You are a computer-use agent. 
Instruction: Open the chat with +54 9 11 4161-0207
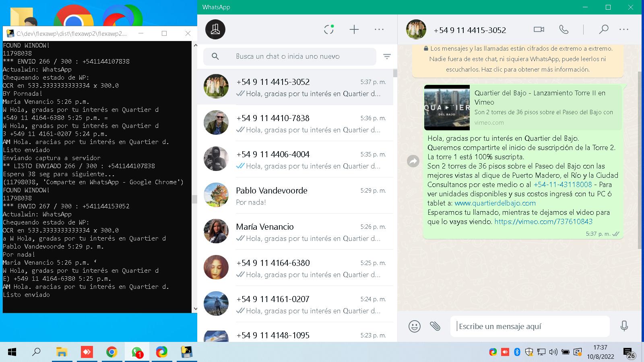click(x=295, y=304)
